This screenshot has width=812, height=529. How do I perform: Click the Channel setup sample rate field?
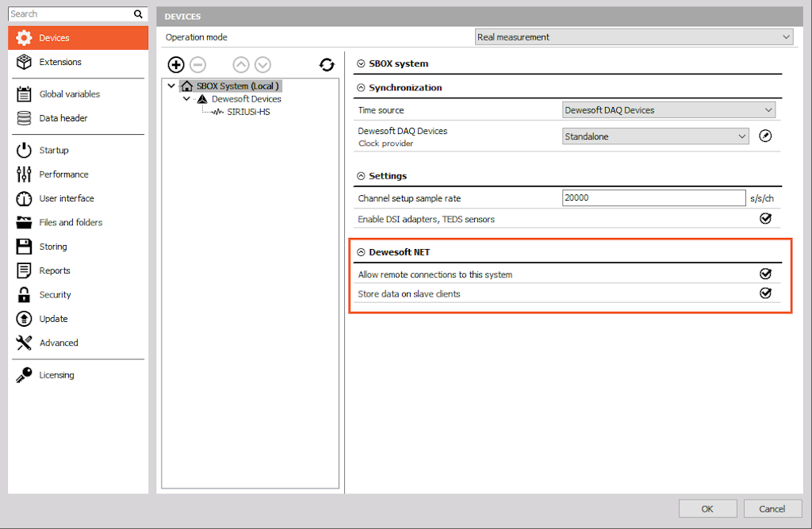(654, 198)
